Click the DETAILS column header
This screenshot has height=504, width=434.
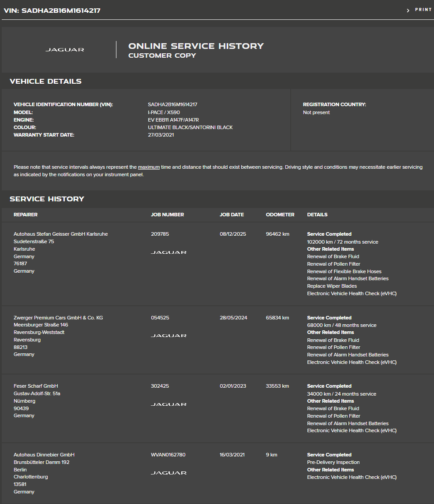[x=317, y=215]
